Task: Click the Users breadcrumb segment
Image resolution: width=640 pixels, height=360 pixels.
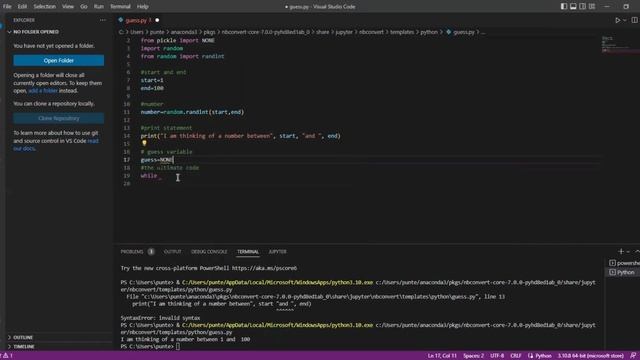Action: point(137,32)
